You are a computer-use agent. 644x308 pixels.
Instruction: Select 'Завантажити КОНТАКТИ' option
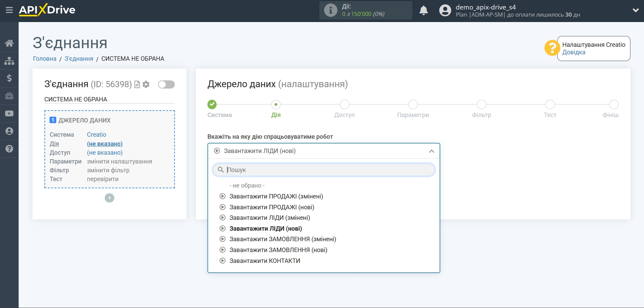[x=264, y=261]
